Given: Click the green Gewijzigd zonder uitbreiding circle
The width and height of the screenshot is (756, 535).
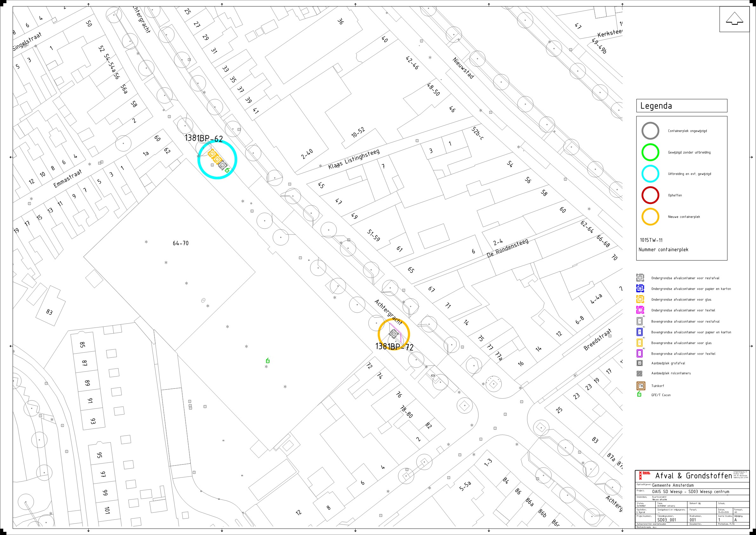Looking at the screenshot, I should 650,152.
